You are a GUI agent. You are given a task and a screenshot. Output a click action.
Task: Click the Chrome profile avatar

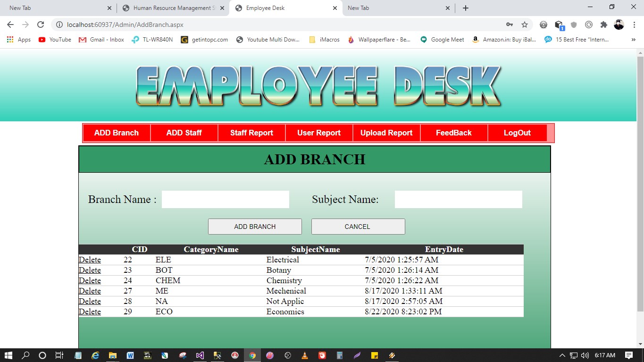(x=619, y=25)
